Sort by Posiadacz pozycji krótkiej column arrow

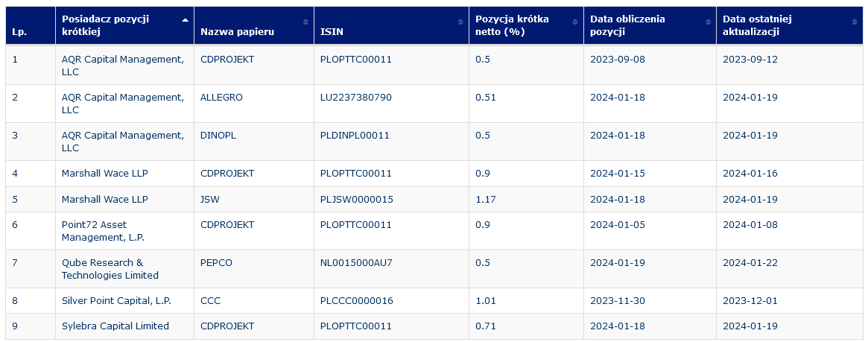coord(185,20)
